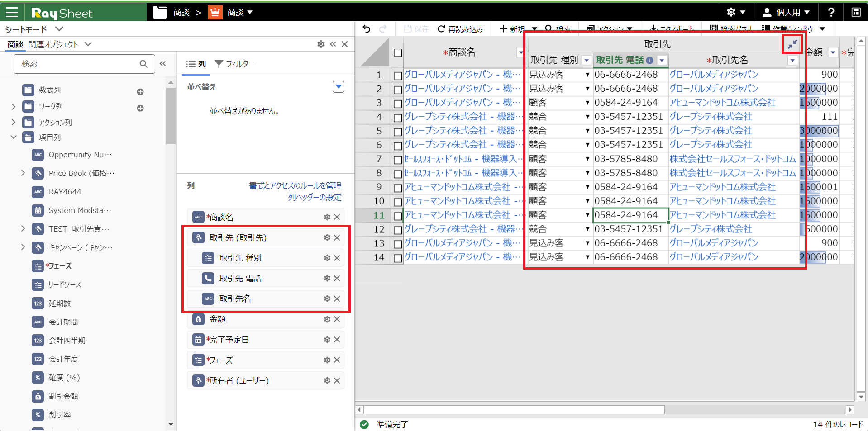The image size is (868, 431).
Task: Click the reload 再読み込み button
Action: tap(460, 29)
